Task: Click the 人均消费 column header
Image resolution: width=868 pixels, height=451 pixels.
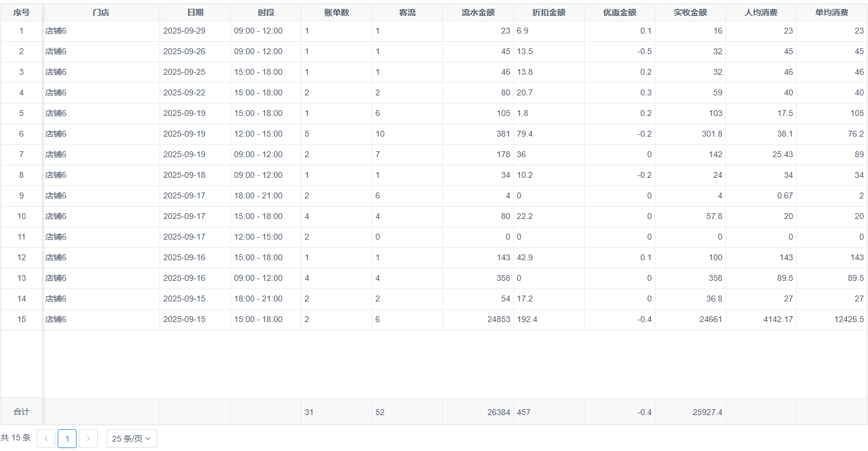Action: pyautogui.click(x=760, y=12)
